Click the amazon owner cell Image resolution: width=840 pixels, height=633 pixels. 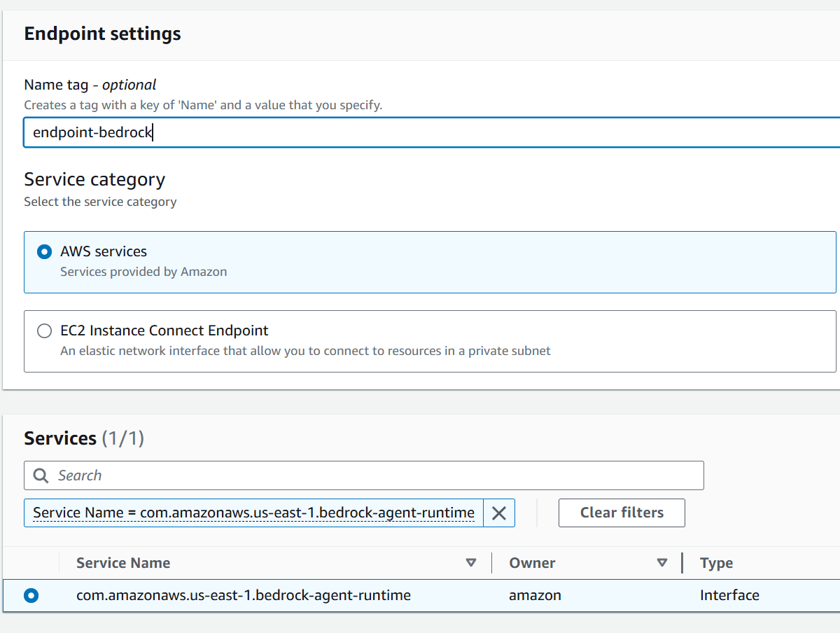(x=535, y=596)
